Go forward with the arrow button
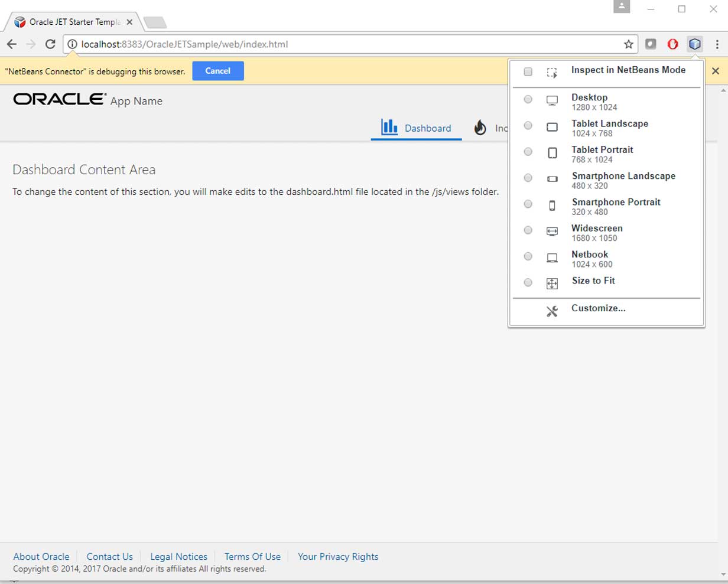Screen dimensions: 728x584 [31, 44]
